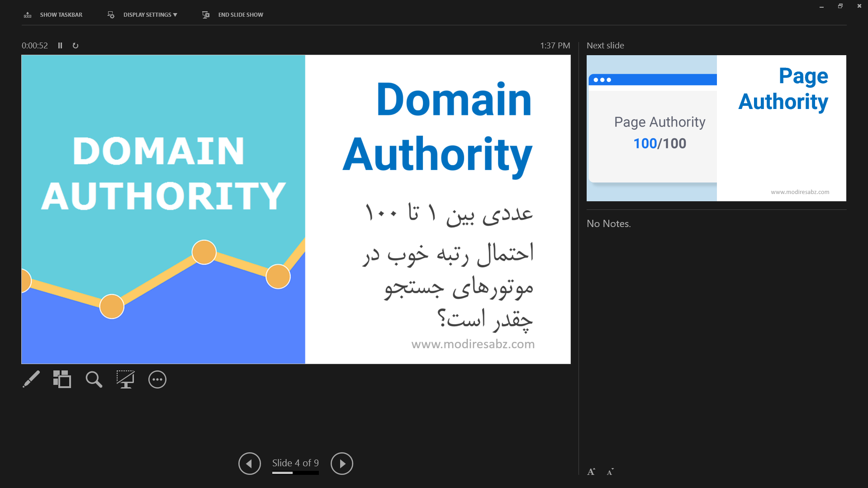The height and width of the screenshot is (488, 868).
Task: Pause the presentation timer
Action: 60,46
